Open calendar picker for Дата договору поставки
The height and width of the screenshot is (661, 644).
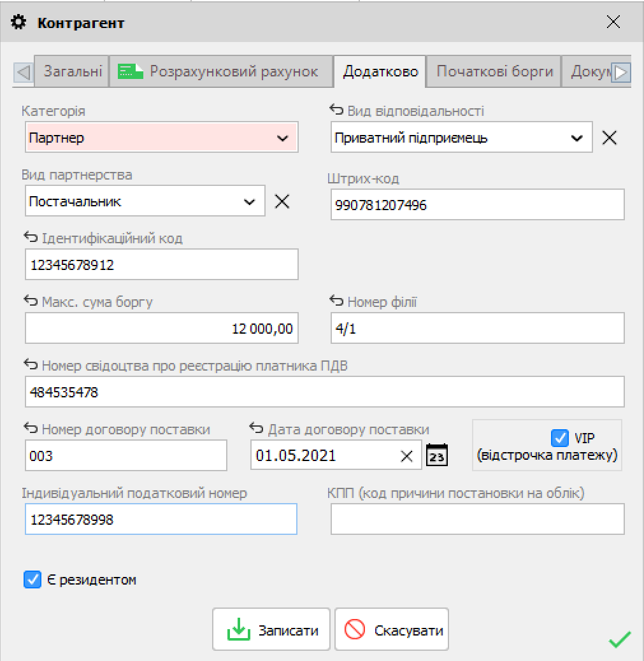point(437,455)
